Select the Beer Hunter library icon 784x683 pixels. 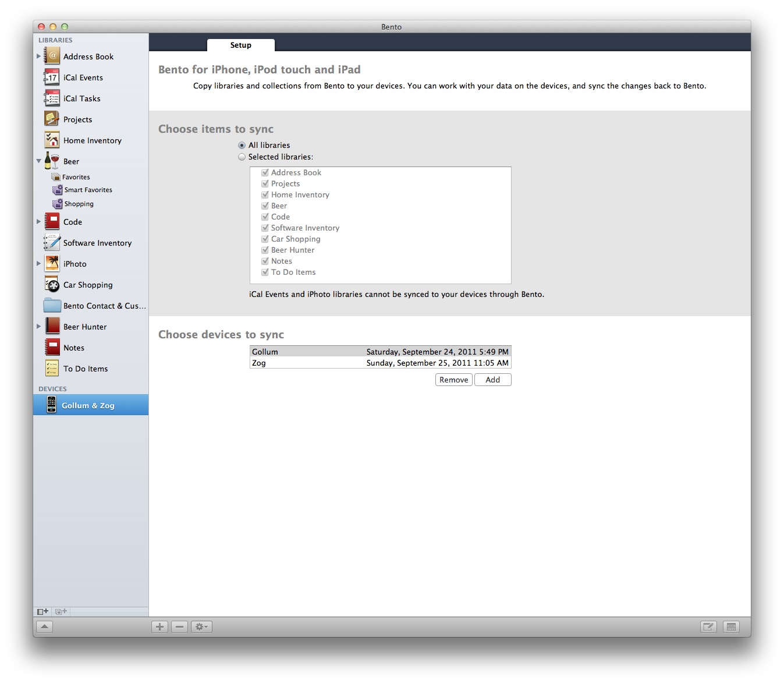click(x=52, y=327)
